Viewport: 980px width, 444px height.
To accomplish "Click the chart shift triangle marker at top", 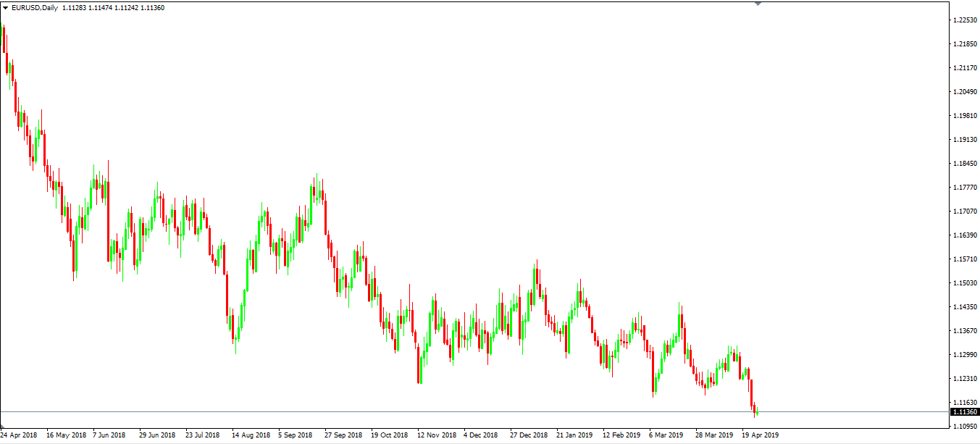I will 758,4.
